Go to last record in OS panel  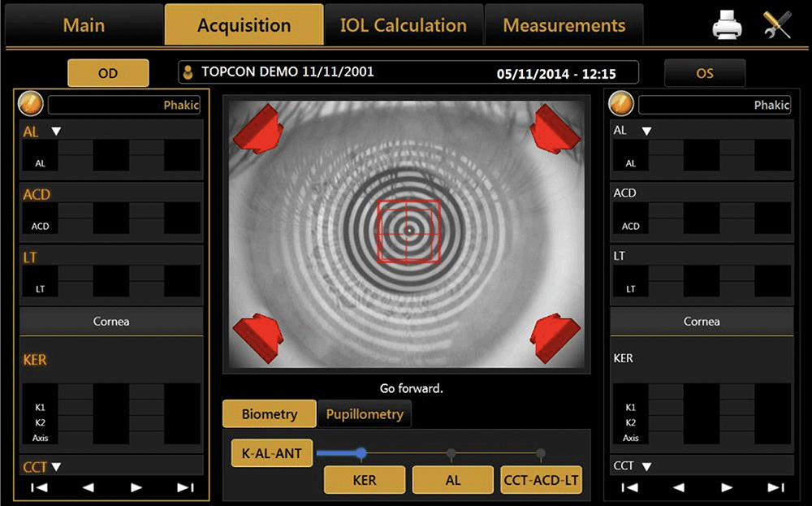tap(775, 487)
